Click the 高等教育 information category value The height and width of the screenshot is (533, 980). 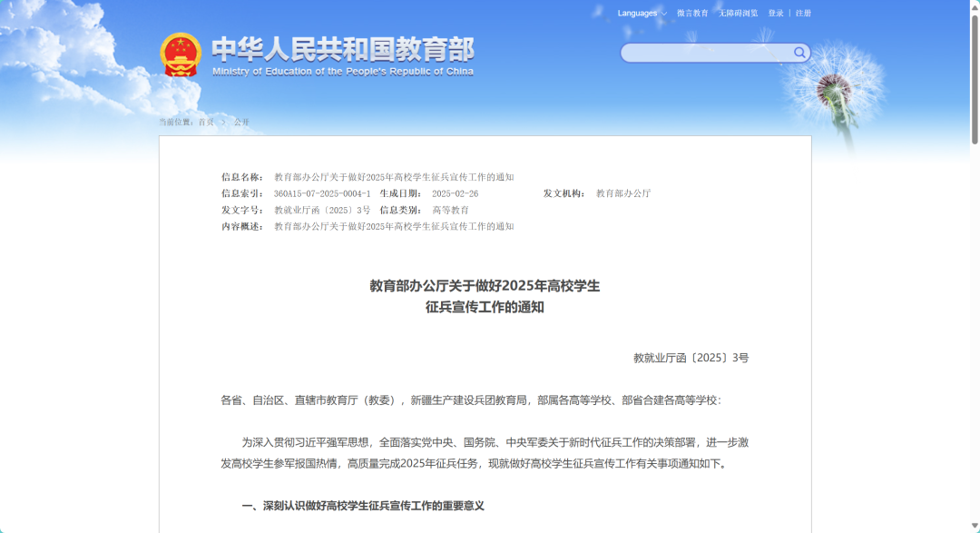tap(450, 210)
